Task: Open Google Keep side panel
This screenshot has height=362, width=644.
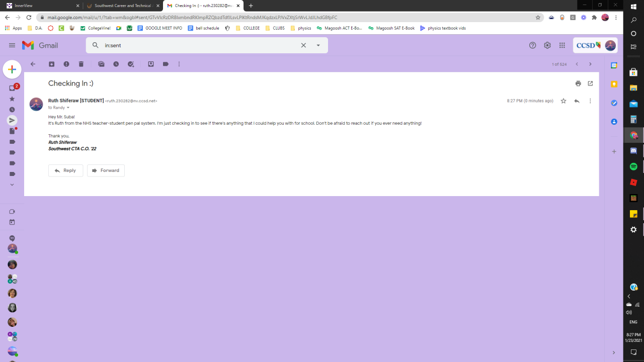Action: coord(614,84)
